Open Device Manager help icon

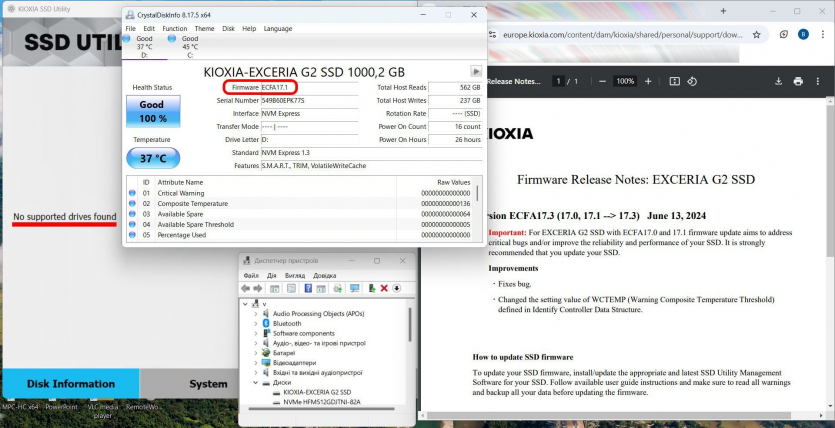[x=308, y=288]
